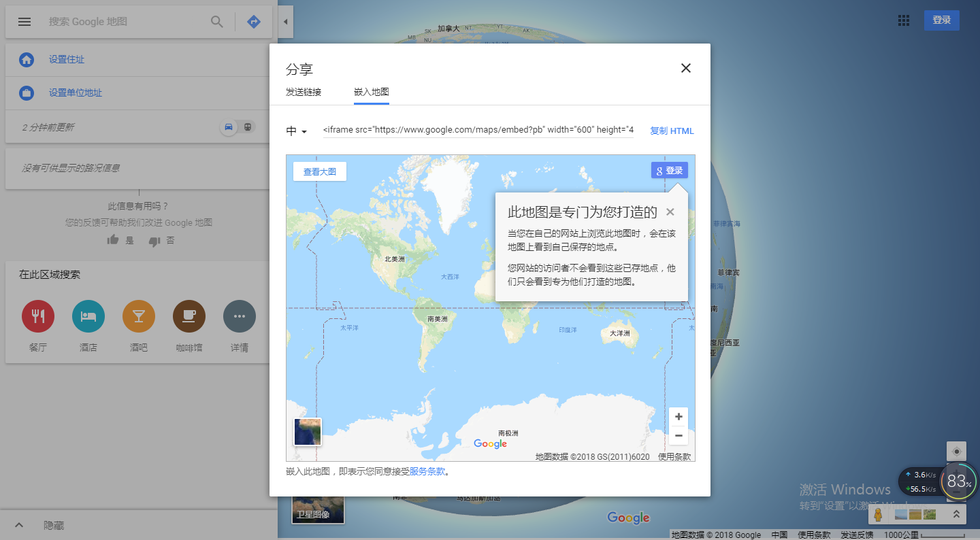This screenshot has height=540, width=980.
Task: Click the 卫星图像 layer thumbnail
Action: pyautogui.click(x=318, y=510)
